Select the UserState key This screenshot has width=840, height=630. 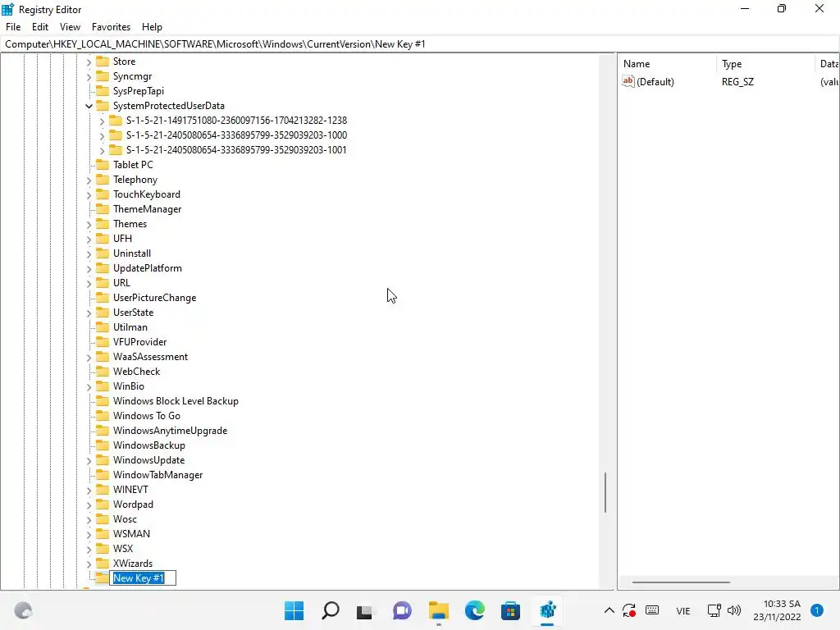click(x=133, y=313)
